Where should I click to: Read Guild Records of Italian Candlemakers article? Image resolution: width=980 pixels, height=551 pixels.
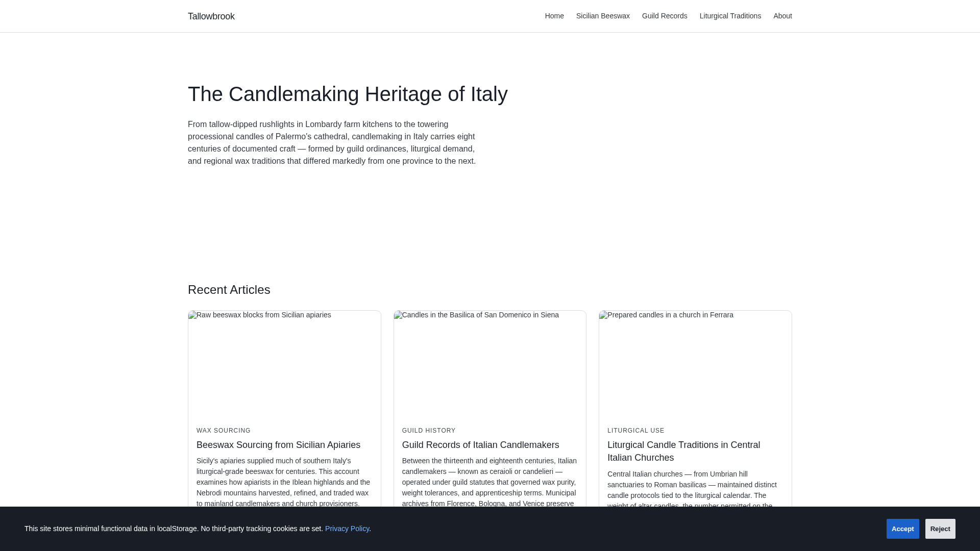(x=480, y=445)
